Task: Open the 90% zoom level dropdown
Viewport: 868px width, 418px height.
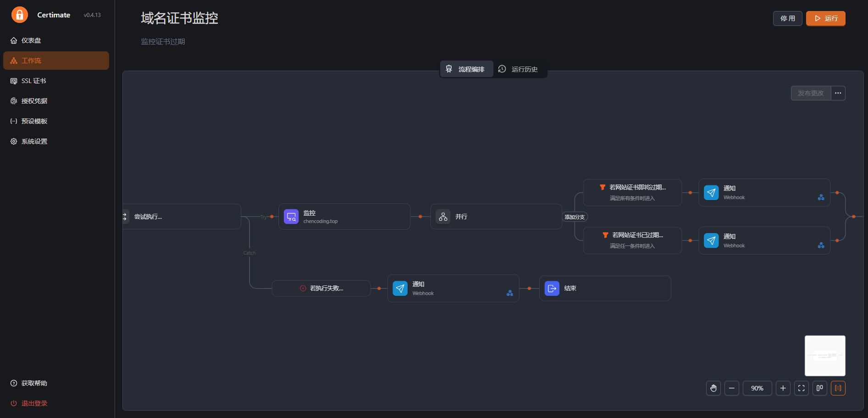Action: (757, 388)
